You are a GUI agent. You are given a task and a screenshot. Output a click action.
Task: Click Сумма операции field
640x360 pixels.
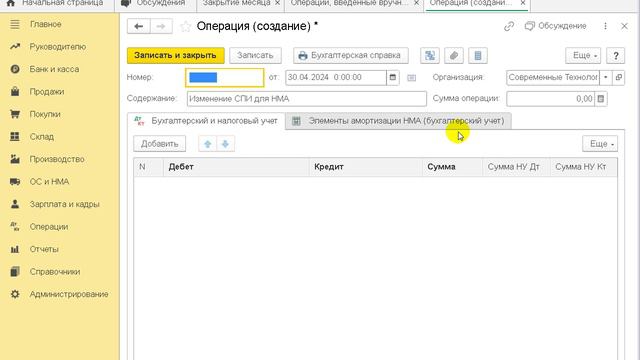pyautogui.click(x=550, y=99)
